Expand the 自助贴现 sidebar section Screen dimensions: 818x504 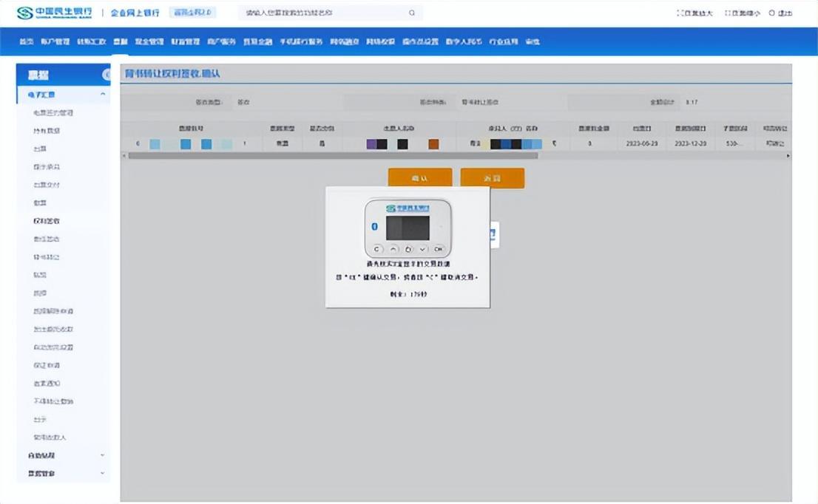(x=103, y=455)
